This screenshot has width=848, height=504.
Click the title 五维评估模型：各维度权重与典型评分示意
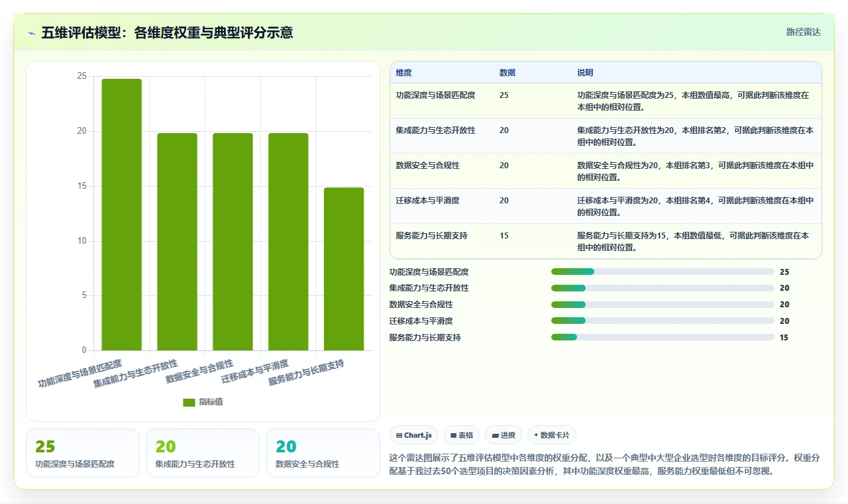167,32
